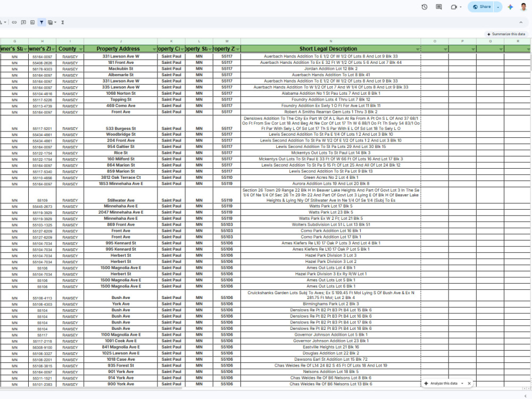Click the insert link icon

point(14,22)
